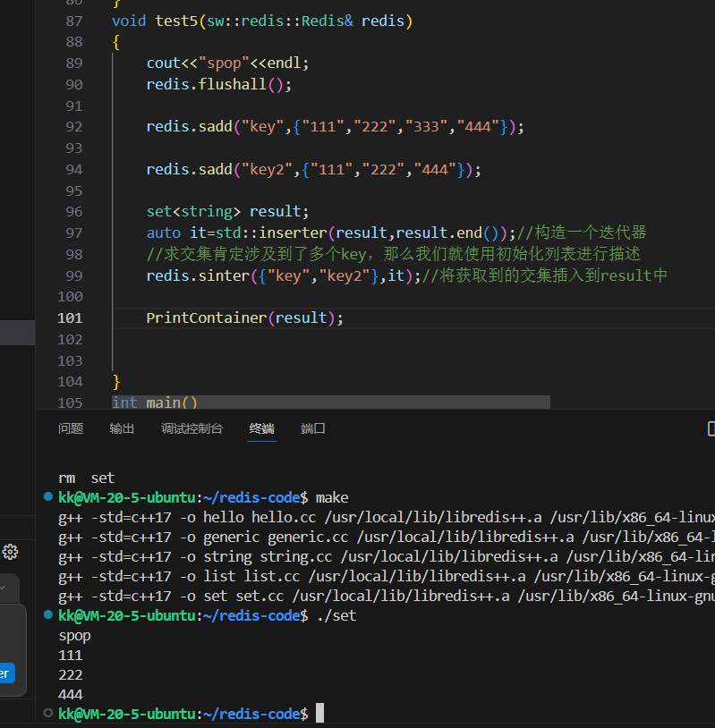The width and height of the screenshot is (715, 728).
Task: Click the partially visible icon right of panel tabs
Action: tap(711, 428)
